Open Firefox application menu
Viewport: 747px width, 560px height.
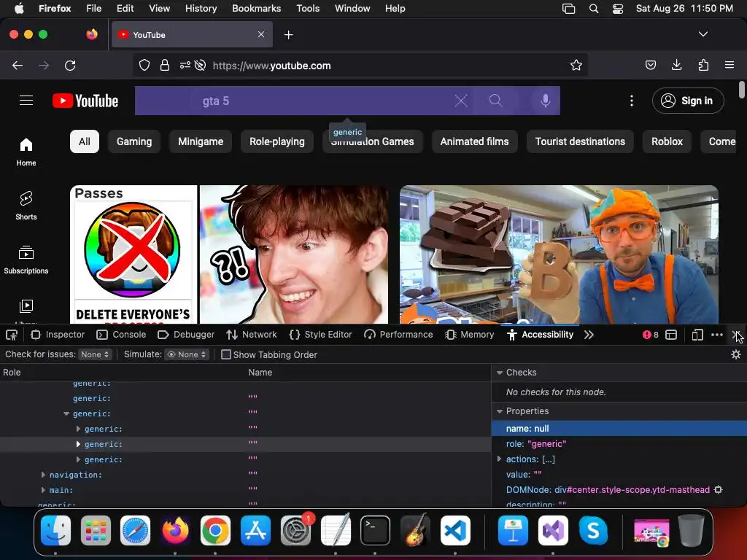[x=729, y=65]
